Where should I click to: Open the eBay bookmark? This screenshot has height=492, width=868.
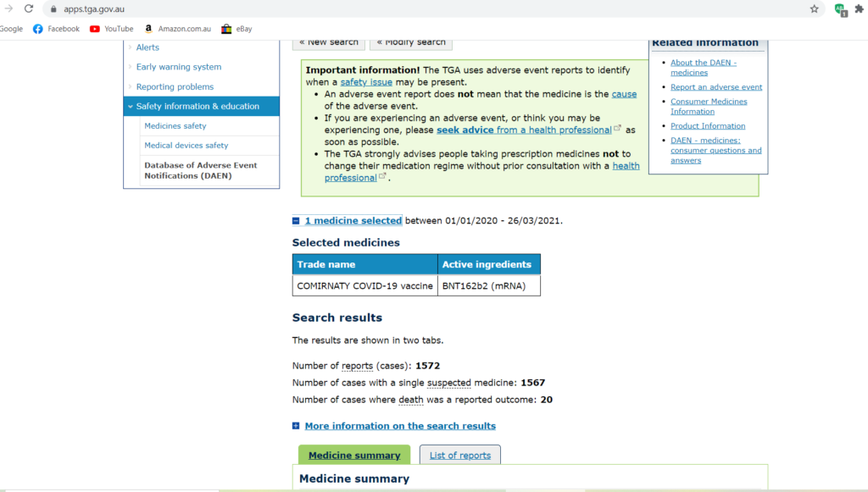coord(236,29)
